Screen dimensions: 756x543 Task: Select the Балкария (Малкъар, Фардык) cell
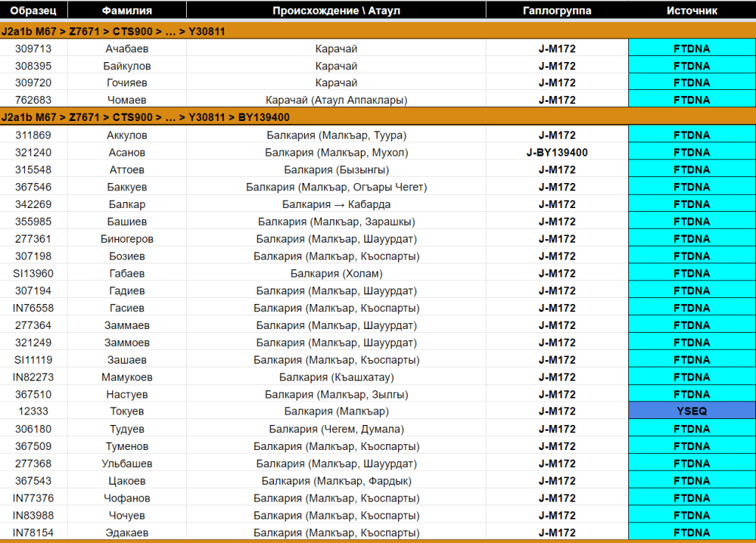click(336, 481)
